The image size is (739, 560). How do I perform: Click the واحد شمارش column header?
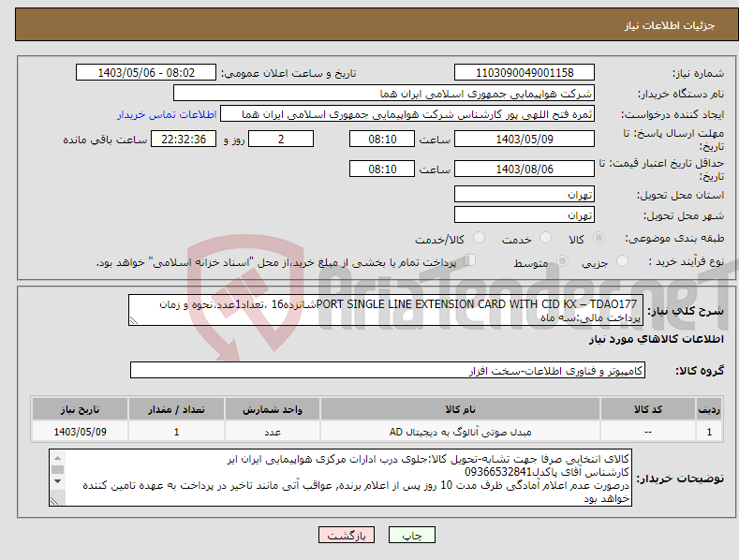273,409
